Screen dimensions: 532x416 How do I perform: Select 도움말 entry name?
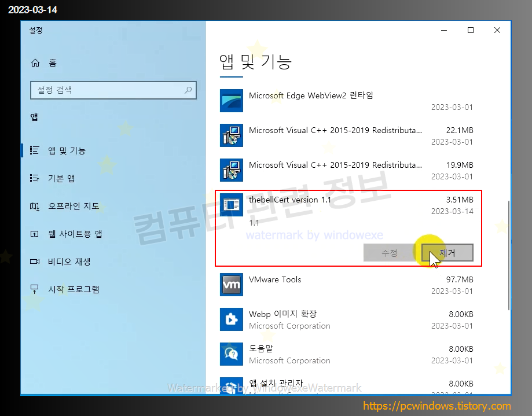[261, 348]
